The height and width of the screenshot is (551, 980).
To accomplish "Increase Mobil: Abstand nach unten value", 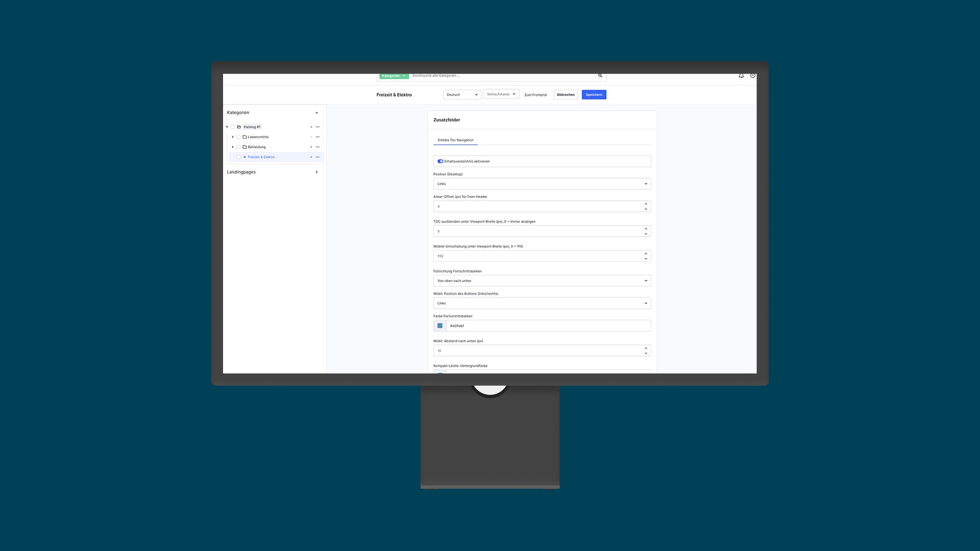I will click(646, 348).
